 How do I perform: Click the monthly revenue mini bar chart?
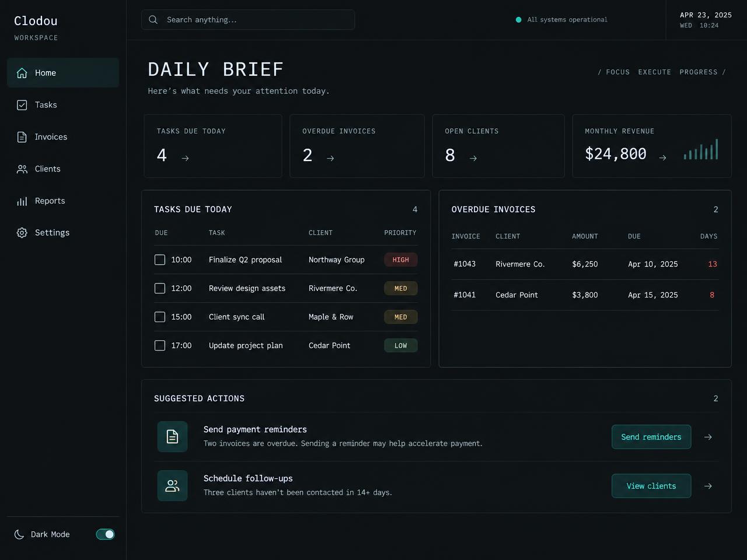701,149
